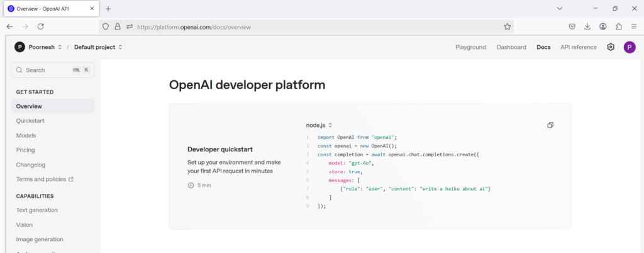Screen dimensions: 644x253
Task: Open purple P user avatar menu
Action: [630, 47]
